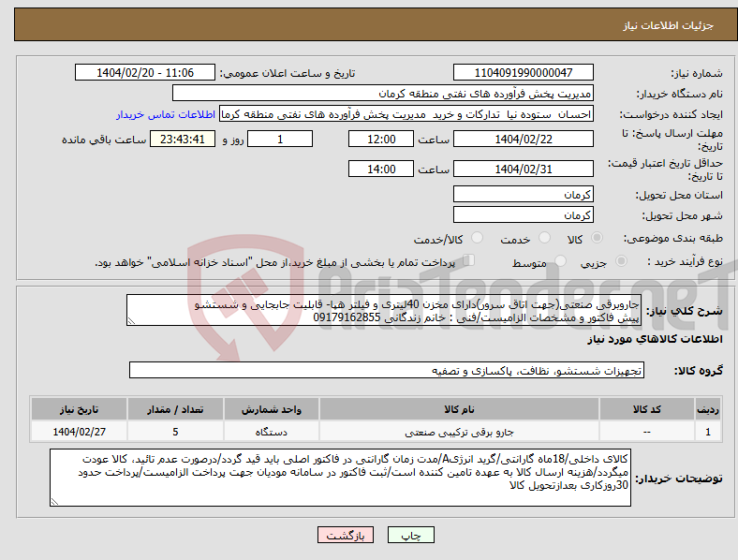Click the delivery province field کرمان
The width and height of the screenshot is (738, 560).
coord(523,194)
